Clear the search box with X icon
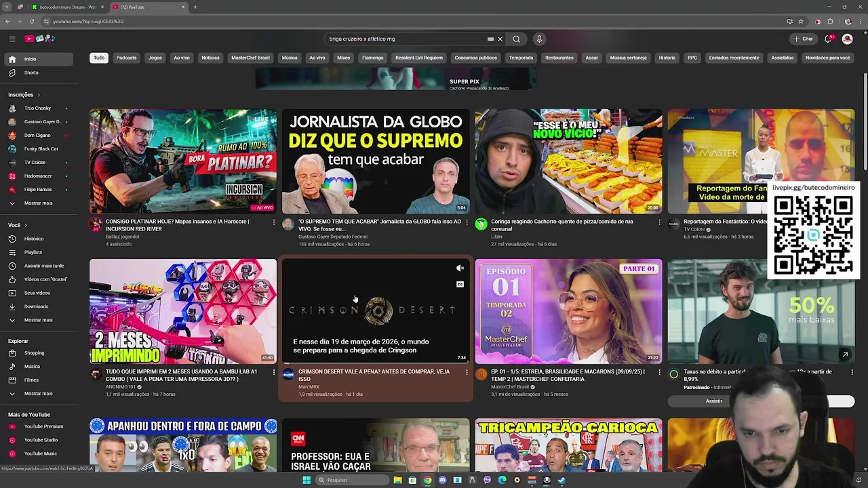 [500, 39]
